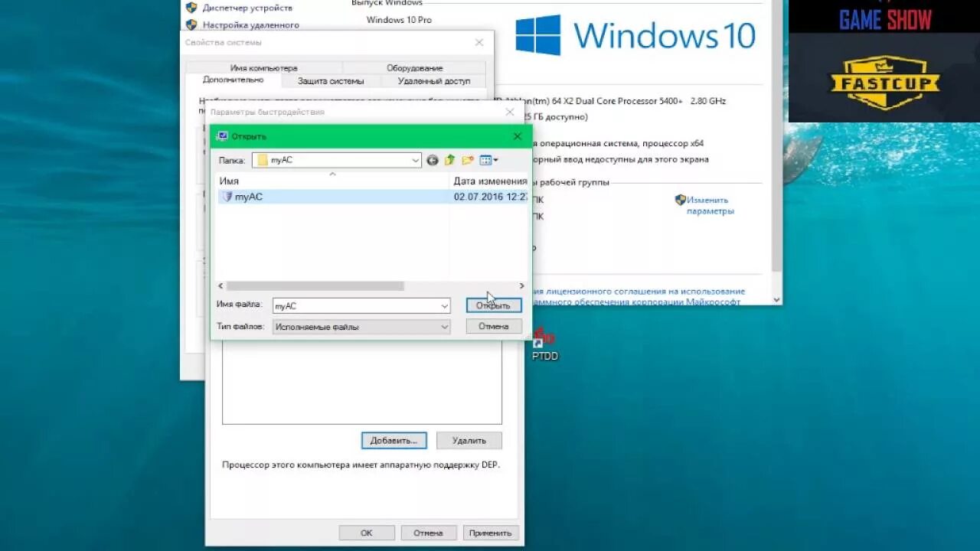Click the Добавить... button
The image size is (980, 551).
tap(394, 440)
